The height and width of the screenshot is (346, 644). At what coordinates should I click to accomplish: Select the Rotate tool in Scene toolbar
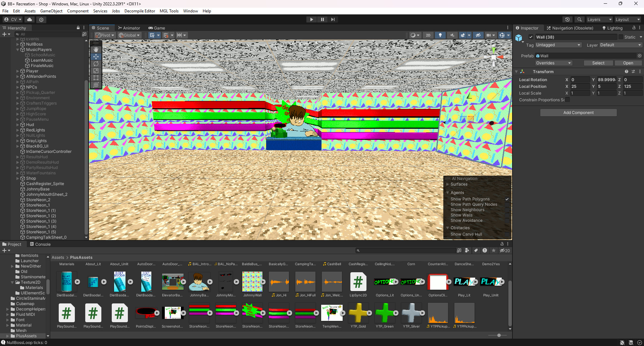pyautogui.click(x=96, y=64)
